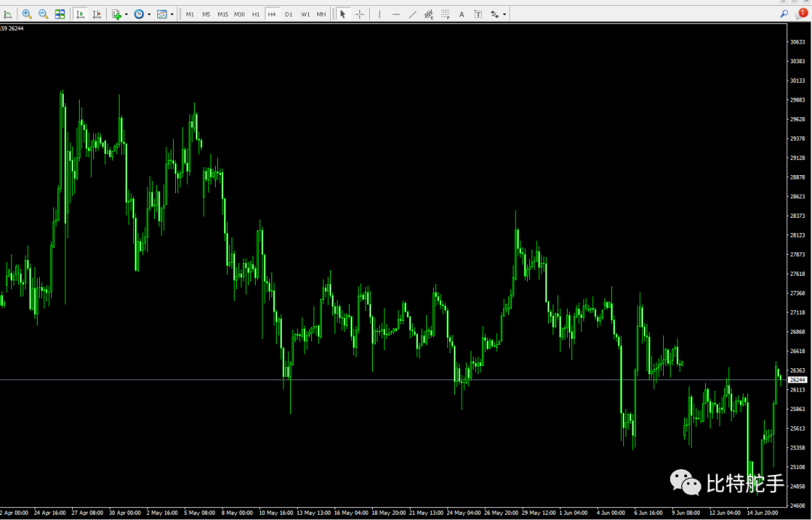The image size is (812, 520).
Task: Open the clock periods button
Action: 139,14
